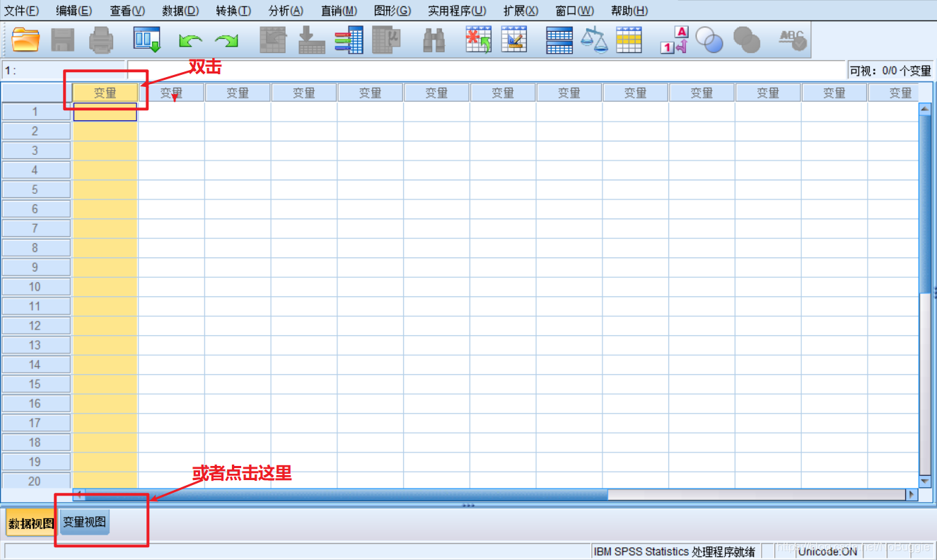Click the Insert cases icon
The height and width of the screenshot is (560, 937).
pos(478,40)
